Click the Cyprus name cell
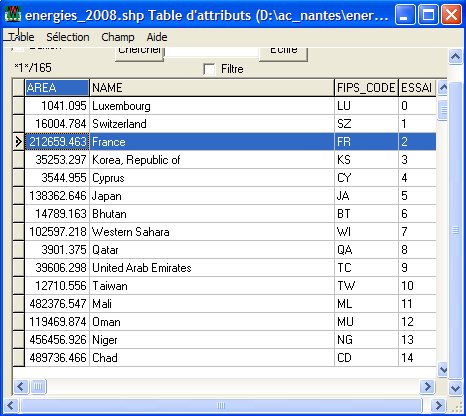This screenshot has height=416, width=466. 212,178
